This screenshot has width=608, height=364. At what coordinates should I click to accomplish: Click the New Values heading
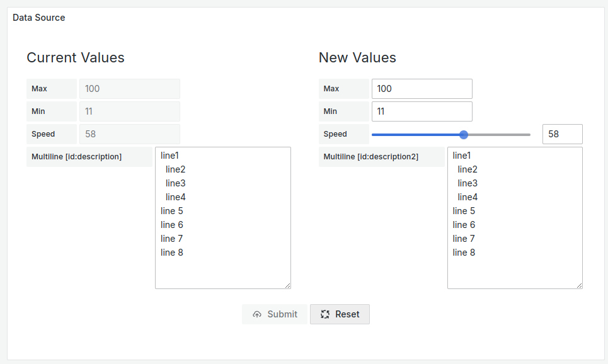357,57
